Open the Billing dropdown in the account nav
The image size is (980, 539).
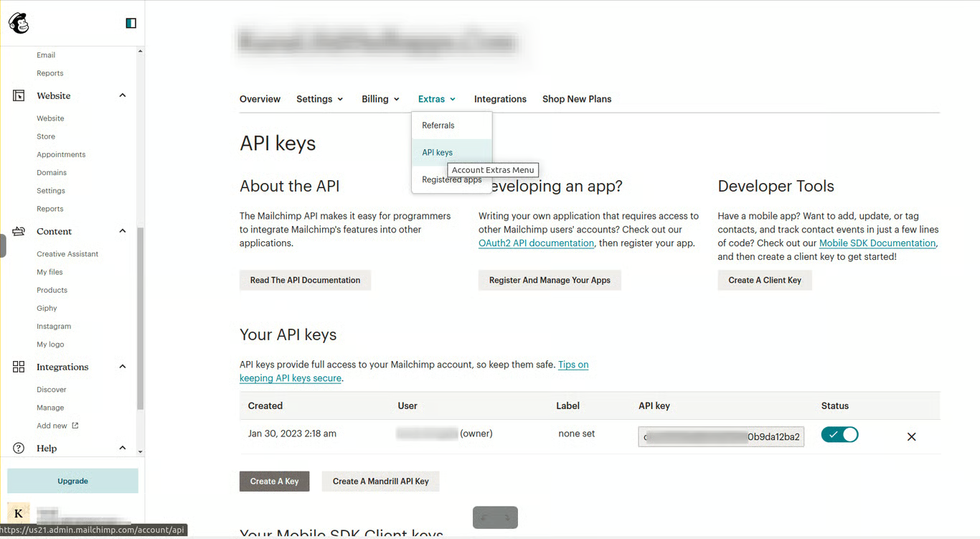(381, 99)
